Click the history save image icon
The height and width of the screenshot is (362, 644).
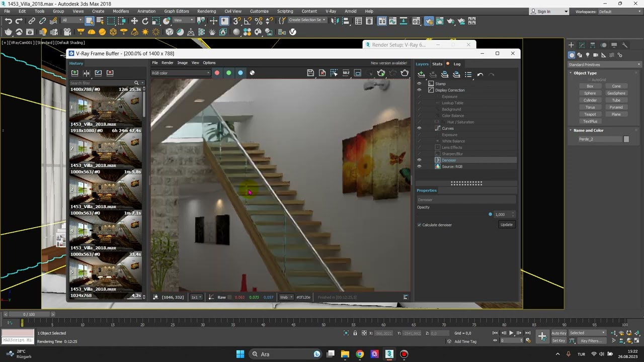point(75,73)
